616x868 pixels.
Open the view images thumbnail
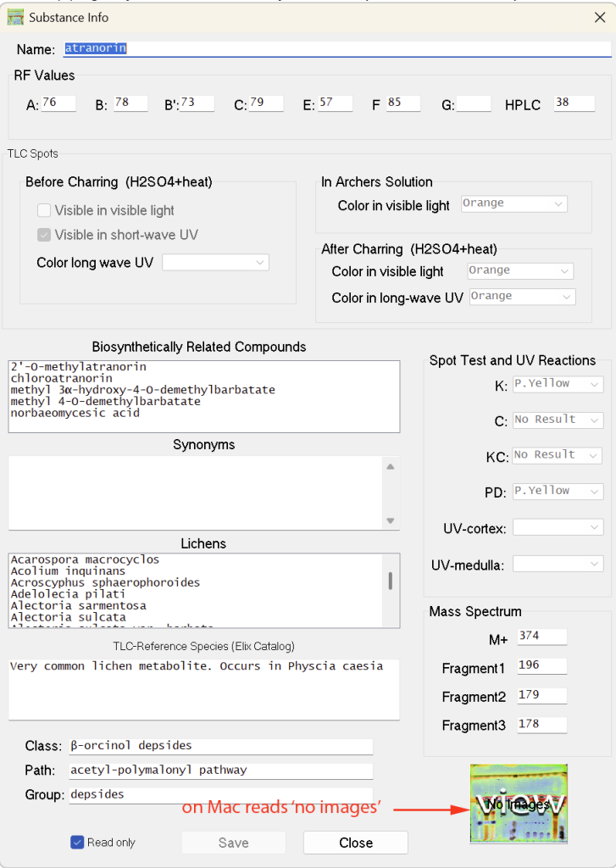pyautogui.click(x=519, y=804)
